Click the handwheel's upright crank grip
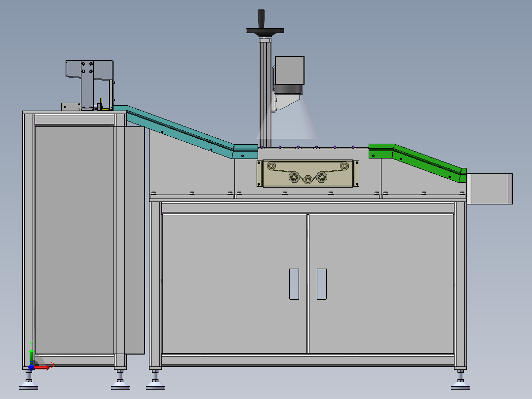Viewport: 532px width, 399px height. (261, 19)
